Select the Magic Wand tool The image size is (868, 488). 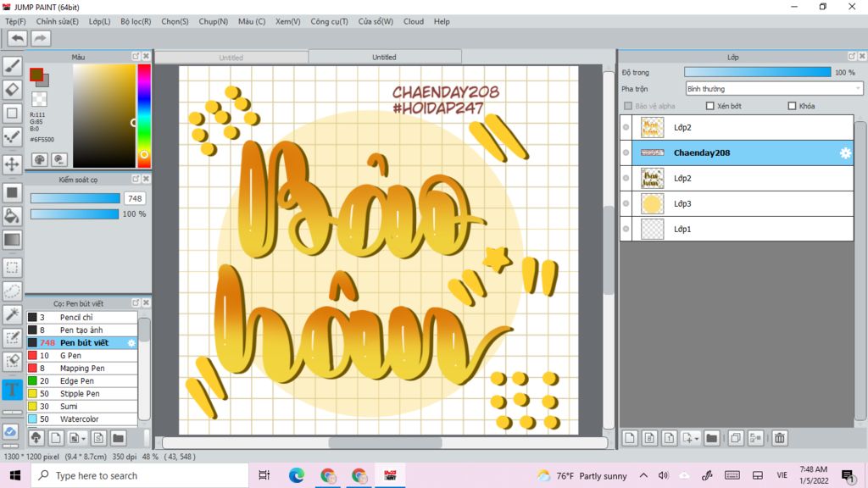tap(12, 314)
